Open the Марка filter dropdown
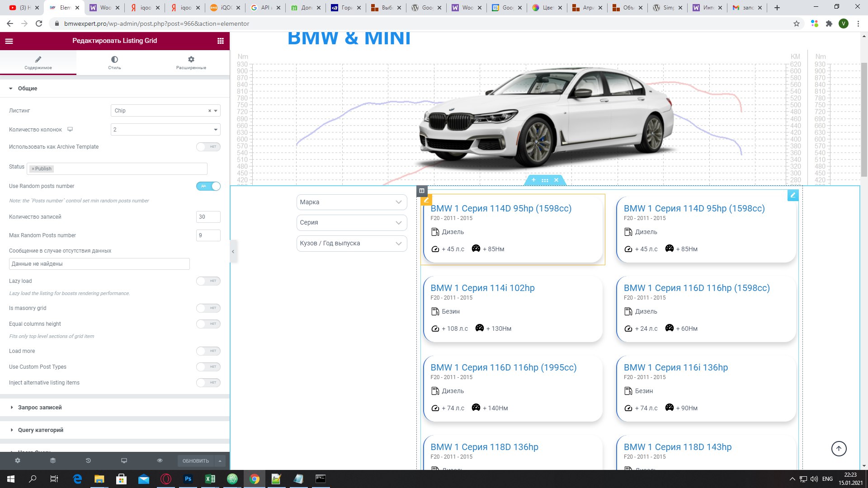Image resolution: width=868 pixels, height=488 pixels. point(352,202)
